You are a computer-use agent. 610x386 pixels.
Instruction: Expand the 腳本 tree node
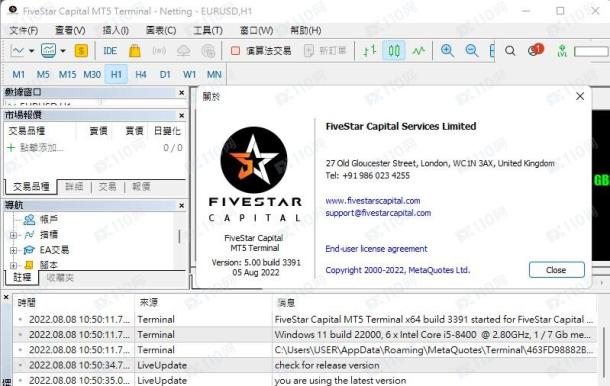click(x=13, y=265)
